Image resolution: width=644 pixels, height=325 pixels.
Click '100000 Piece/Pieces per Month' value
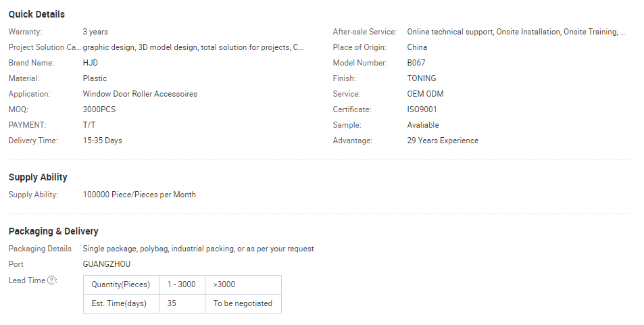(139, 195)
